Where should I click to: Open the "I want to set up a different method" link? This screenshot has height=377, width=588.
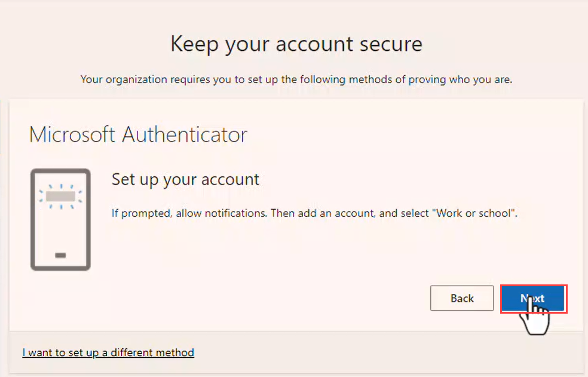(108, 353)
